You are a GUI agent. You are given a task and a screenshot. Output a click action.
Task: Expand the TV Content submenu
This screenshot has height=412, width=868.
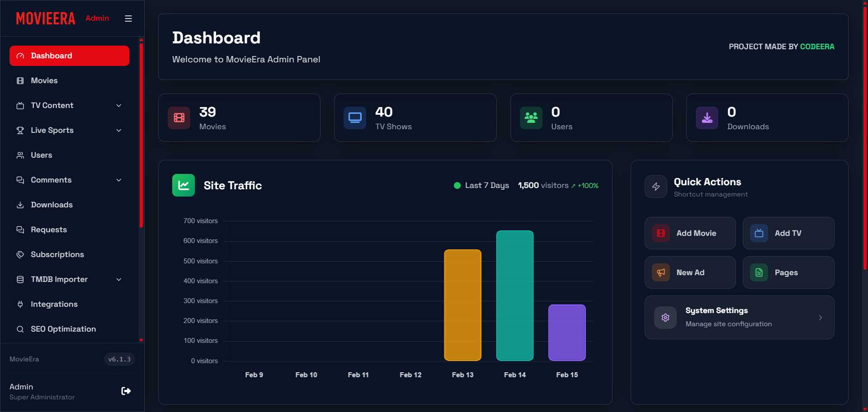(119, 106)
